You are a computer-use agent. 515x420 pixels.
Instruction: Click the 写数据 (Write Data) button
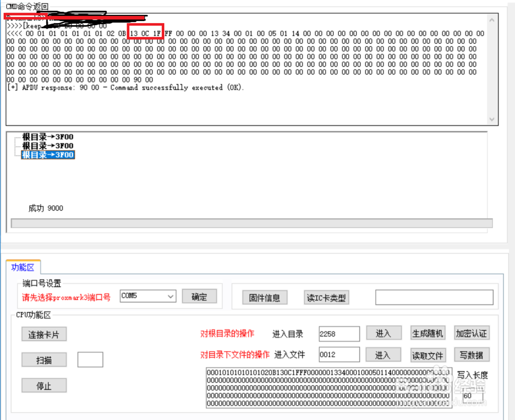[x=471, y=354]
